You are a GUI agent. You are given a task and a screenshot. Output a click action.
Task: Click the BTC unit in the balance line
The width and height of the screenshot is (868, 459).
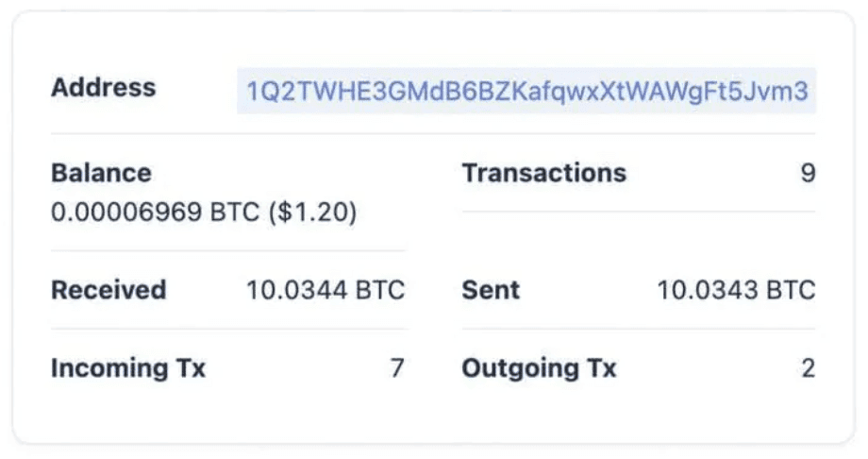(235, 212)
